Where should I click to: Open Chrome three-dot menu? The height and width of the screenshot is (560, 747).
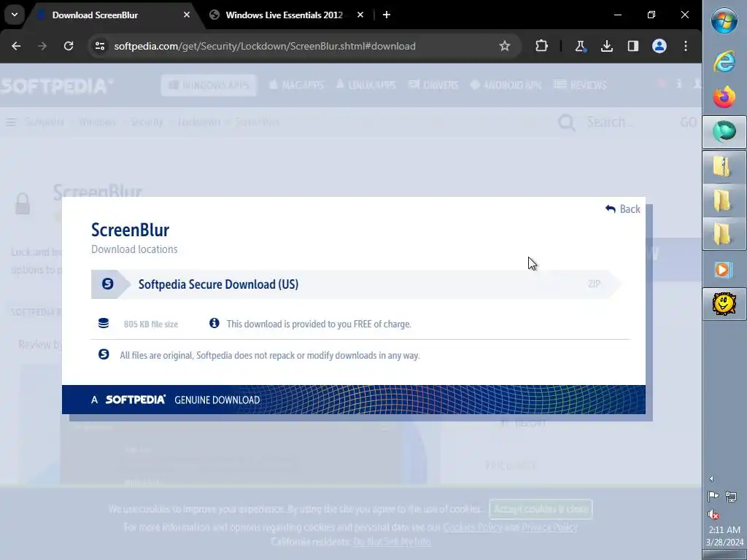(x=686, y=46)
